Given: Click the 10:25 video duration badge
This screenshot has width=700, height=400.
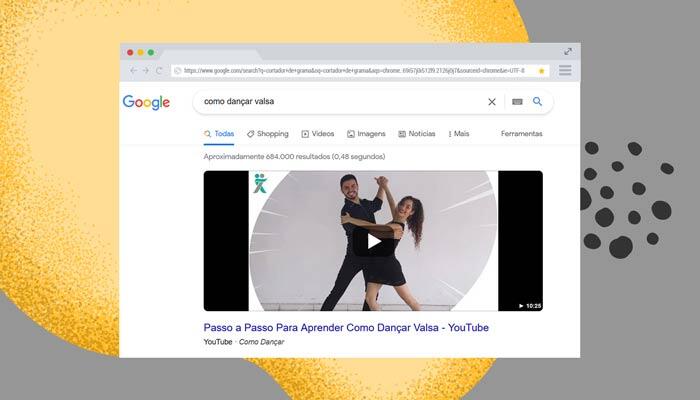Looking at the screenshot, I should (530, 306).
